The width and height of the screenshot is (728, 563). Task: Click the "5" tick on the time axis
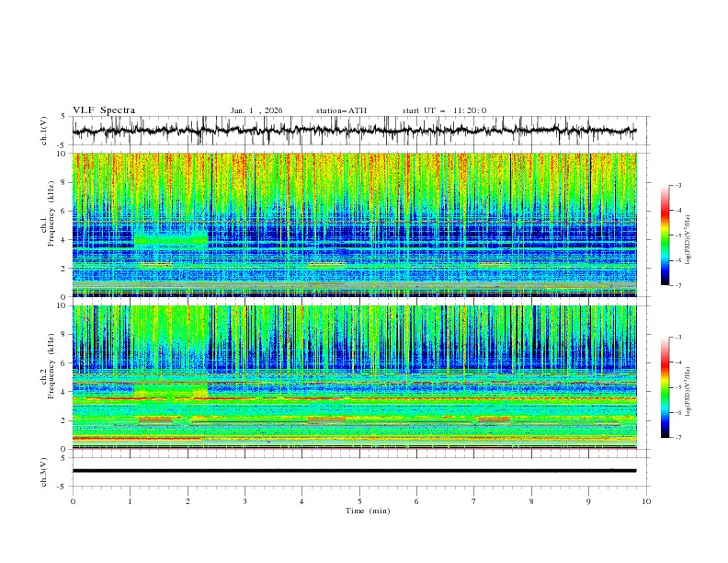tap(359, 501)
